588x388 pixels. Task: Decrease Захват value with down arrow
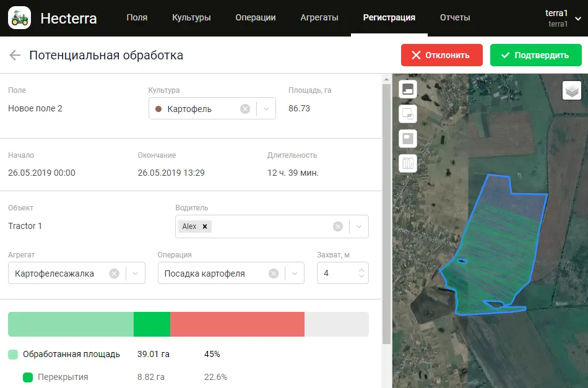pos(361,276)
